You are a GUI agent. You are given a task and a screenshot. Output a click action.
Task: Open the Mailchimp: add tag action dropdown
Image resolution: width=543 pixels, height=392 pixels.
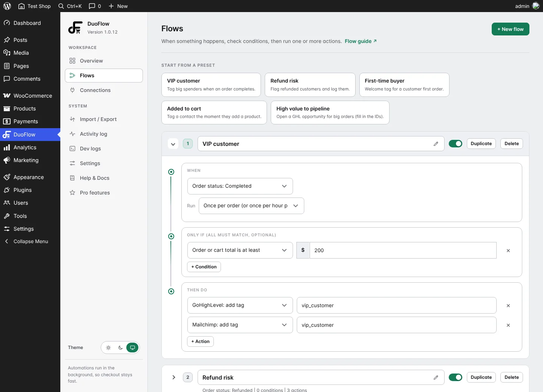240,325
